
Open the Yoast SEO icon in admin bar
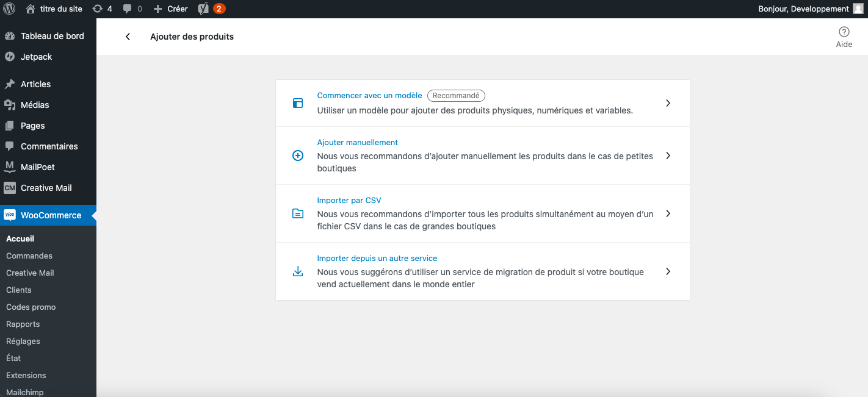pyautogui.click(x=204, y=9)
